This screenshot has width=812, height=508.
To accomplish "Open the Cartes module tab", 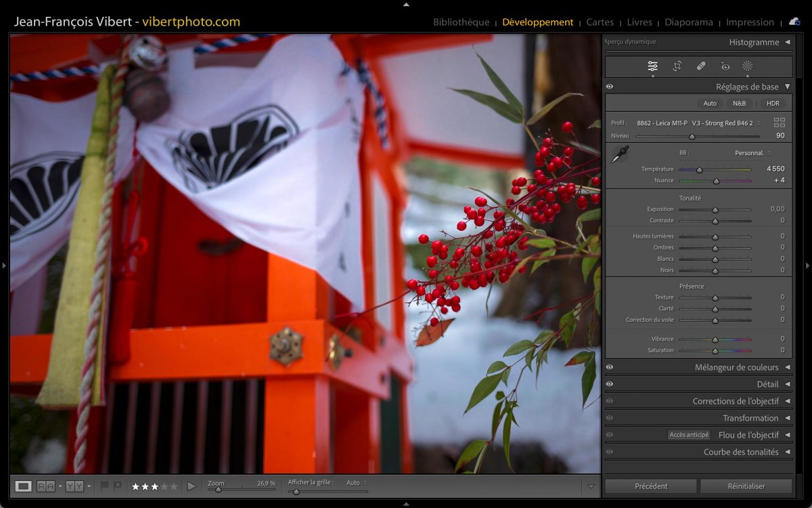I will click(600, 22).
